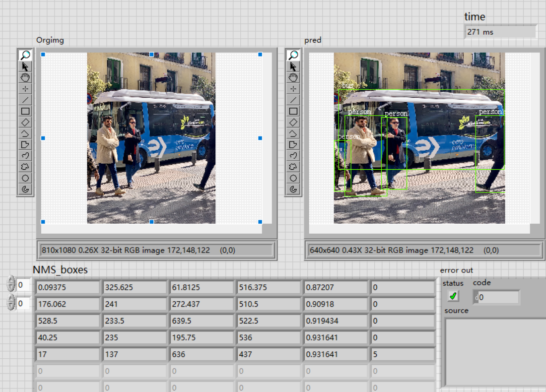Click the Orgimg street photo display
This screenshot has width=546, height=392.
tap(151, 138)
